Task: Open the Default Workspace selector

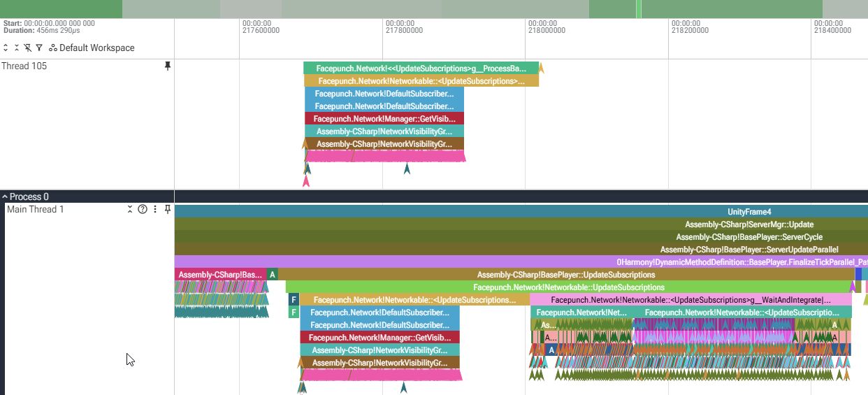Action: (92, 48)
